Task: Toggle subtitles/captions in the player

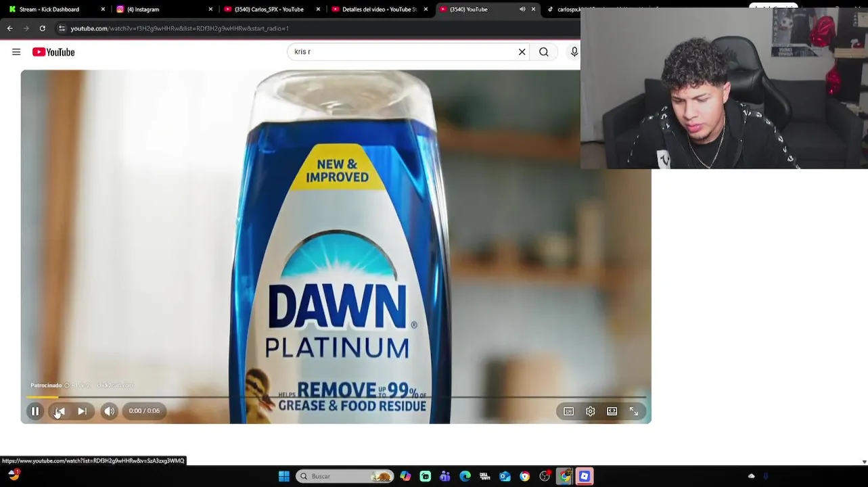Action: pos(569,411)
